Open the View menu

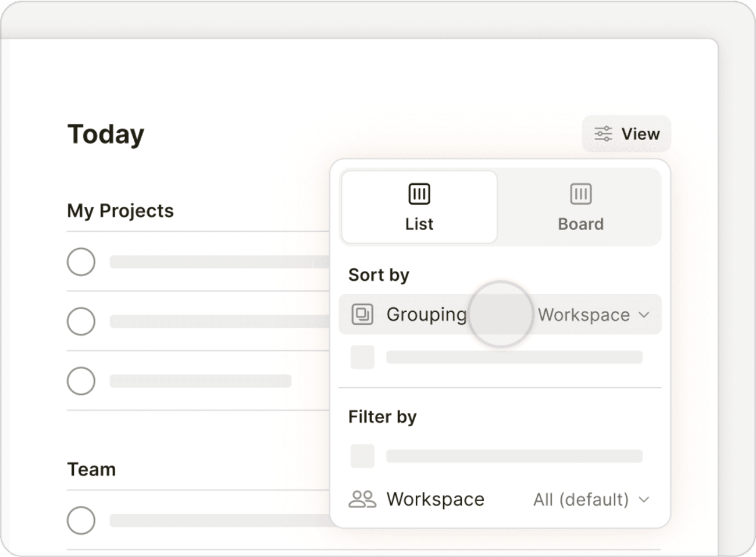click(x=626, y=133)
